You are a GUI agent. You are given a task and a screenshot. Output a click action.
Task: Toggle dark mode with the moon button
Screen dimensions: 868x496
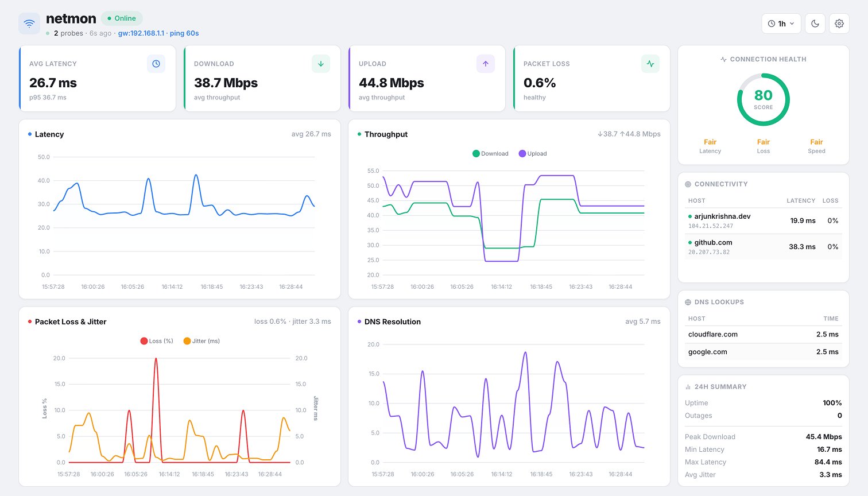coord(815,24)
